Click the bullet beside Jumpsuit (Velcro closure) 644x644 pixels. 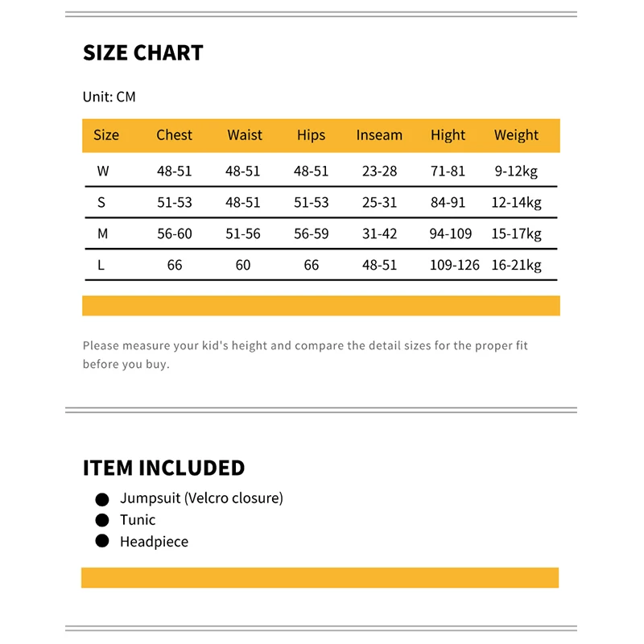coord(101,499)
